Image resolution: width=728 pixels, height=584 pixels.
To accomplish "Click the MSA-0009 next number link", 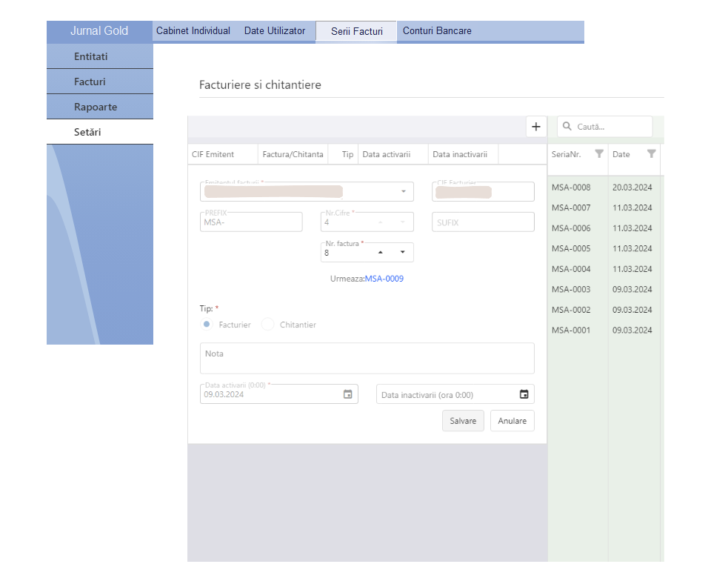I will pos(384,279).
